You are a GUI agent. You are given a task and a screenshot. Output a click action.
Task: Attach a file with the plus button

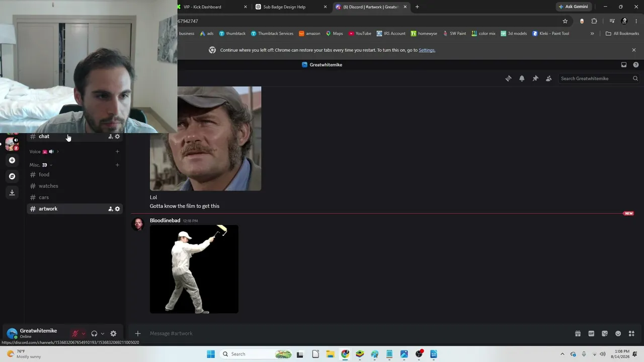(137, 333)
